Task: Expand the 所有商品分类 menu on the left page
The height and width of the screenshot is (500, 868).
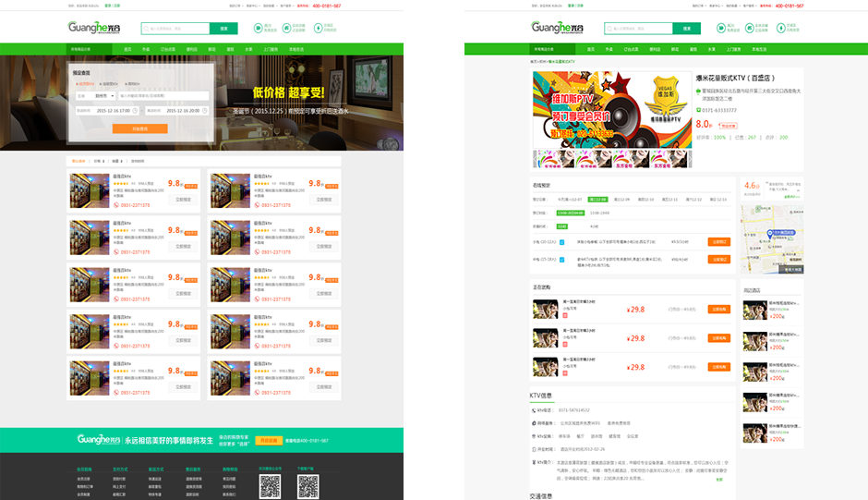Action: coord(89,49)
